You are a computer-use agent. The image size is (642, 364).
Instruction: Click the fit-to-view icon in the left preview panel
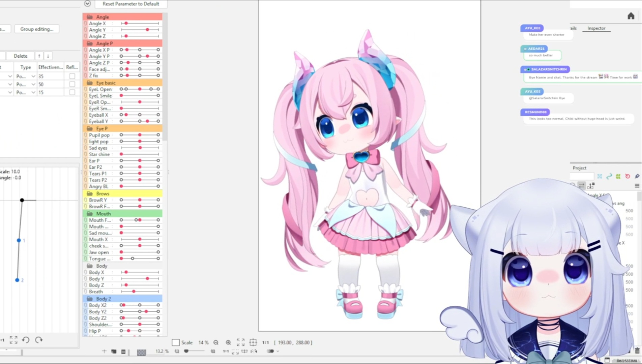coord(13,340)
